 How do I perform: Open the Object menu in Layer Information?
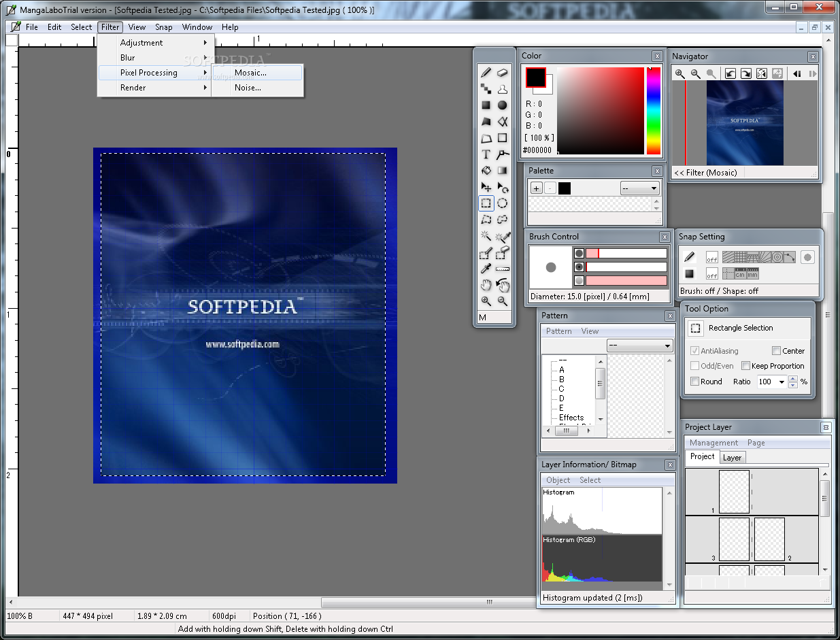pyautogui.click(x=558, y=480)
